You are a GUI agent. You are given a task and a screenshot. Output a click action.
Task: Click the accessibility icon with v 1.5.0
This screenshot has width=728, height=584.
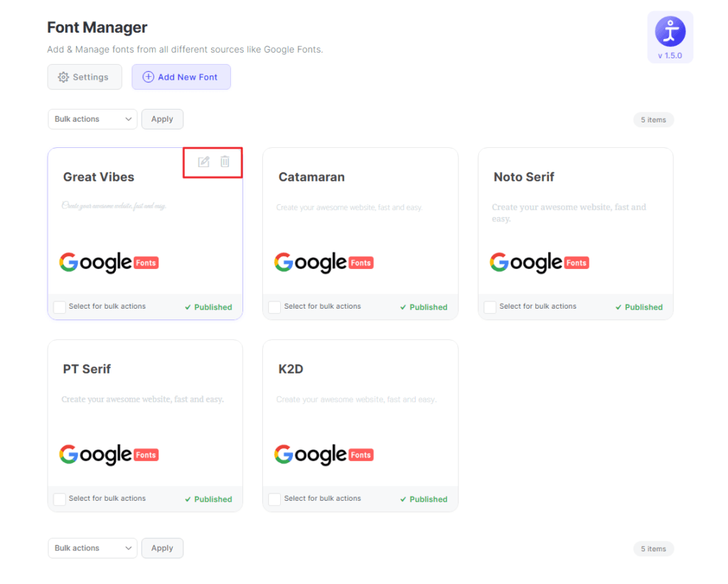[670, 33]
